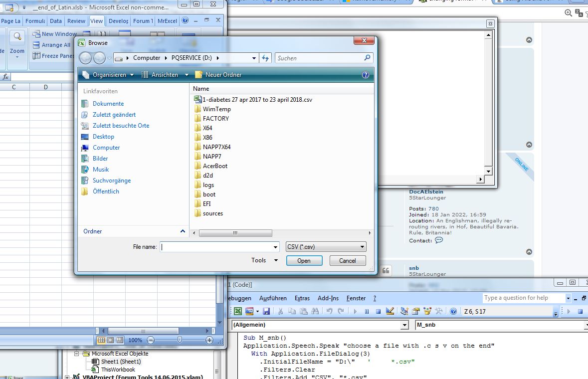The height and width of the screenshot is (379, 588).
Task: Toggle Design Mode icon in VBA toolbar
Action: (390, 311)
